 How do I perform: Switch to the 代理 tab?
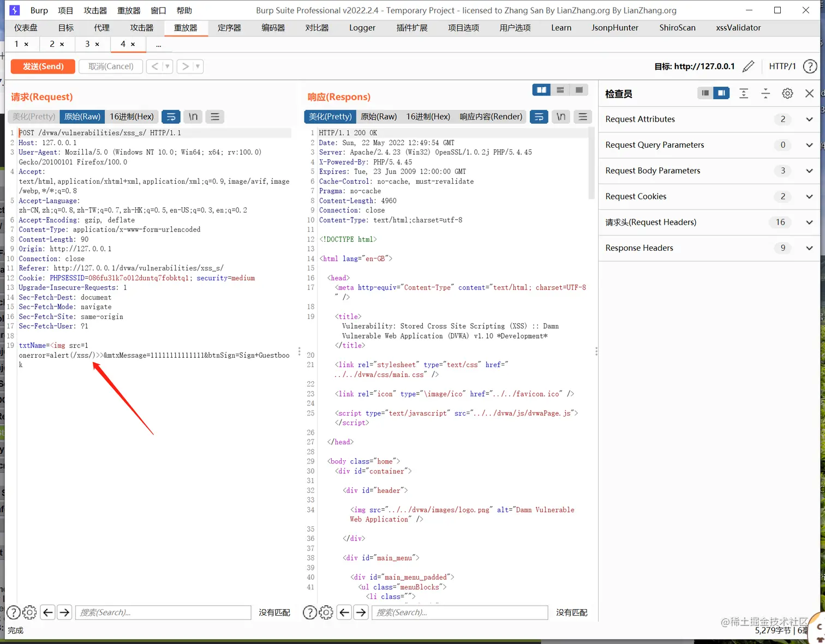tap(101, 28)
